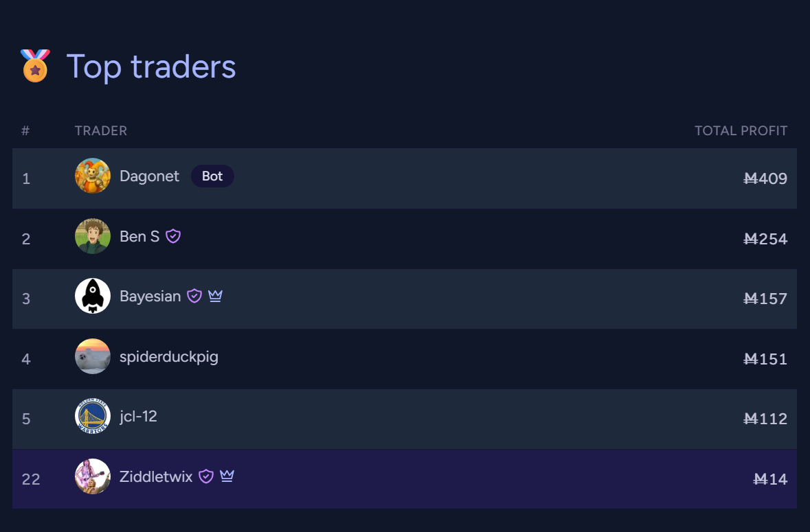
Task: Click the crown icon next to Bayesian
Action: tap(215, 297)
